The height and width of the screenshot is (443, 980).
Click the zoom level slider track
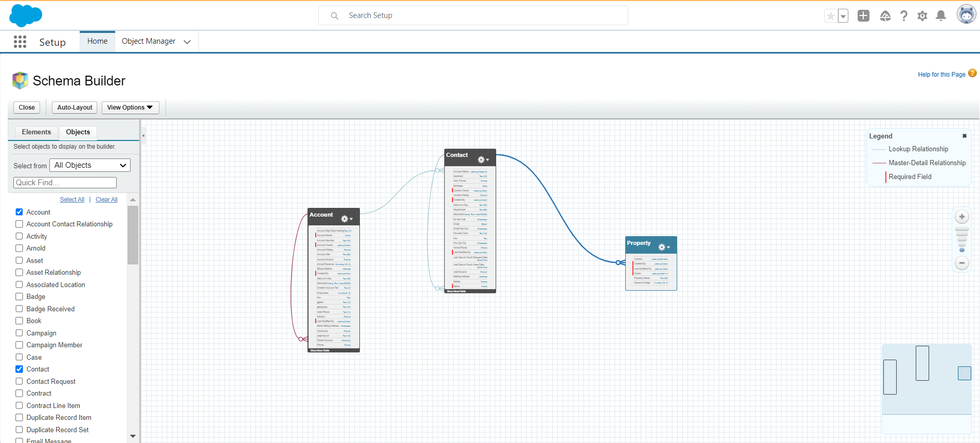962,239
